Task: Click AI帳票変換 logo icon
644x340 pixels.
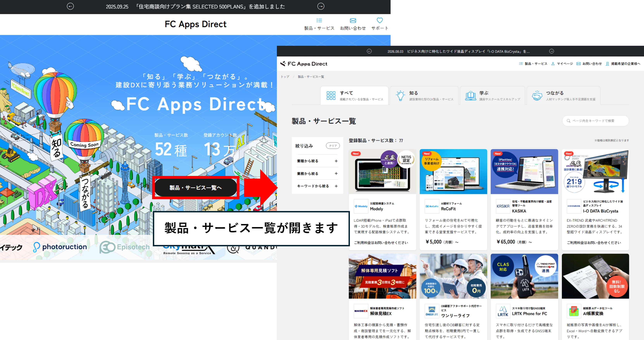Action: tap(574, 311)
